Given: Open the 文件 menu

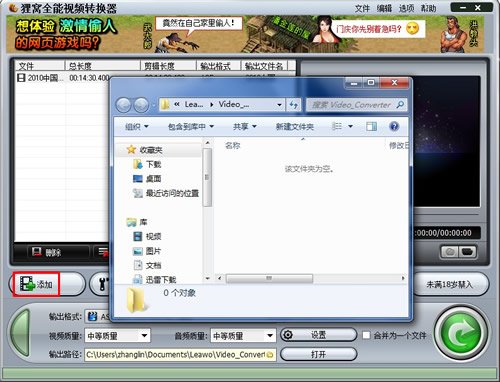Looking at the screenshot, I should click(x=362, y=8).
